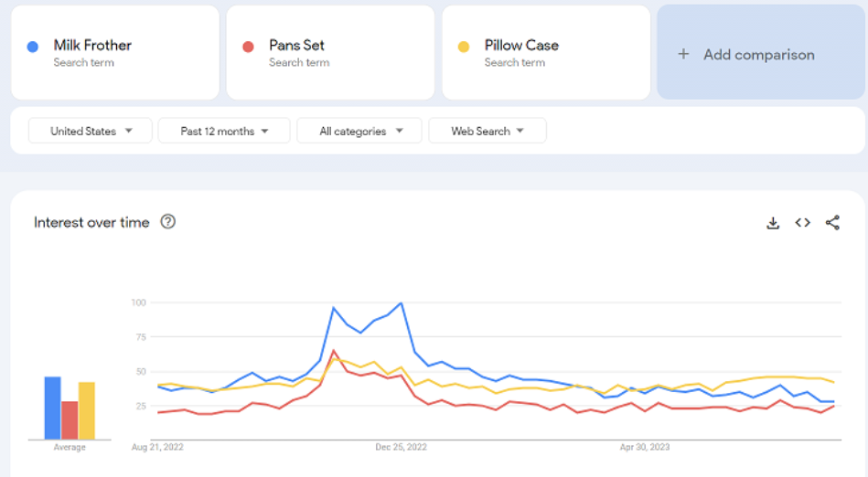Image resolution: width=868 pixels, height=477 pixels.
Task: Expand the Past 12 months time filter
Action: 224,131
